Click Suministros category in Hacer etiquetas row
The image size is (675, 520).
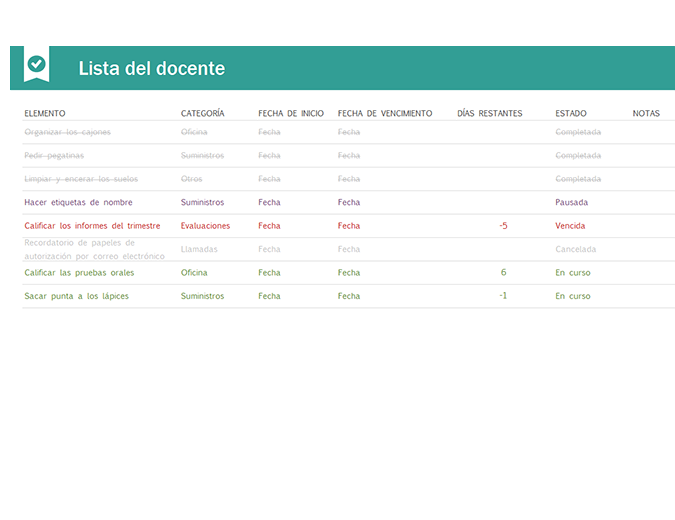coord(202,202)
